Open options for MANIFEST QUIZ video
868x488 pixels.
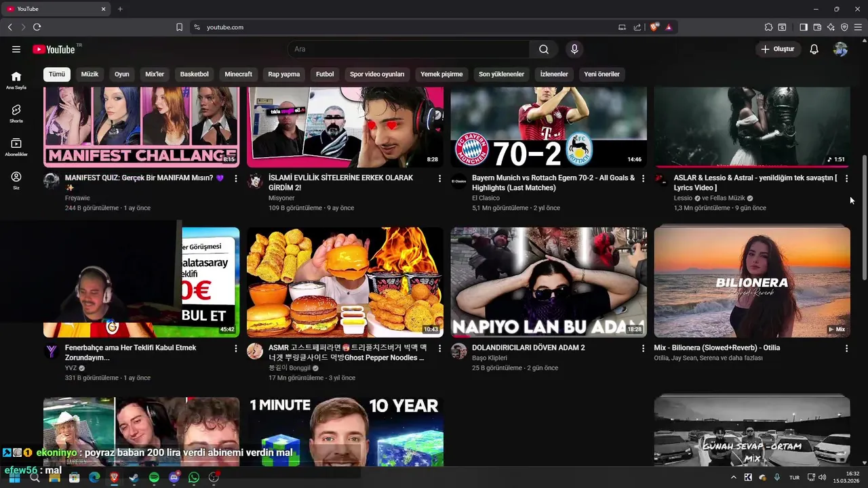click(x=236, y=178)
